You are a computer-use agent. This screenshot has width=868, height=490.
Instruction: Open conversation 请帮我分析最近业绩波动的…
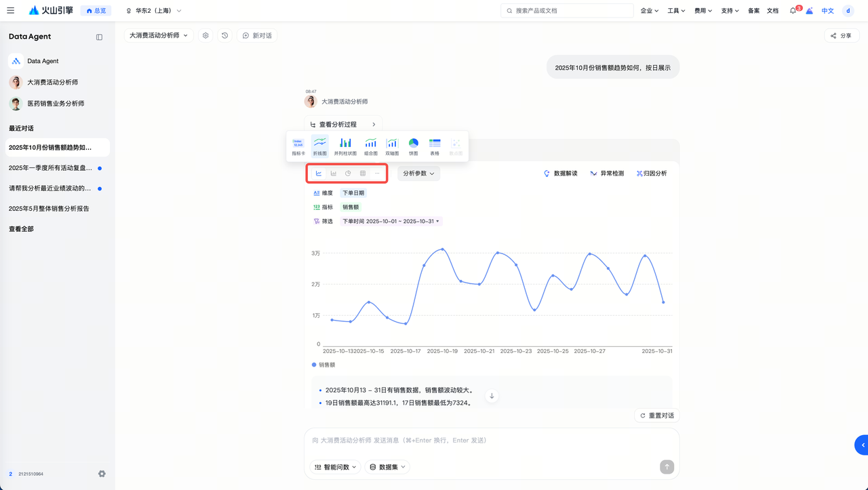pyautogui.click(x=58, y=188)
